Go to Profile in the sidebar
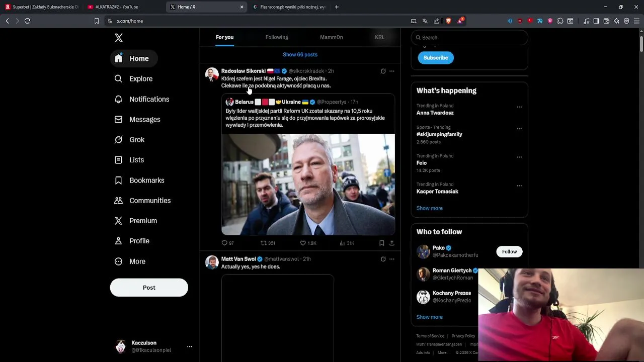Screen dimensions: 644x362 pos(132,241)
